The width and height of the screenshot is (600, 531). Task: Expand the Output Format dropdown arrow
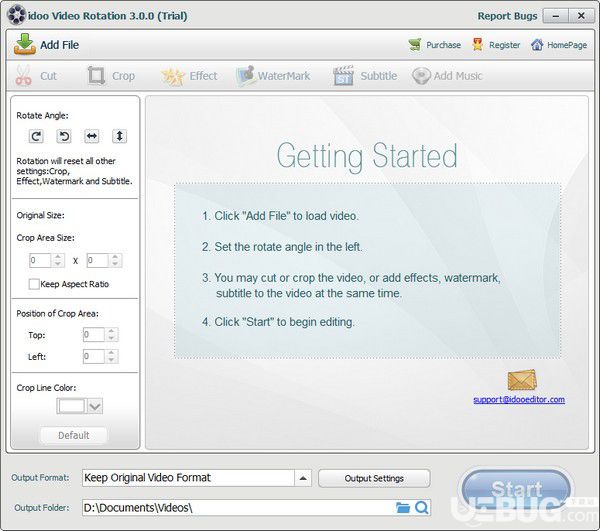click(303, 478)
